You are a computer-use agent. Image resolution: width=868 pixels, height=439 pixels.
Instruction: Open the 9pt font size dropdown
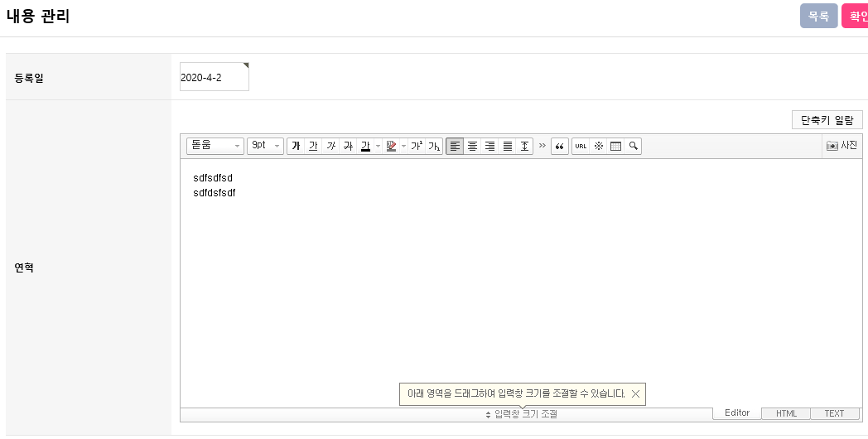266,146
